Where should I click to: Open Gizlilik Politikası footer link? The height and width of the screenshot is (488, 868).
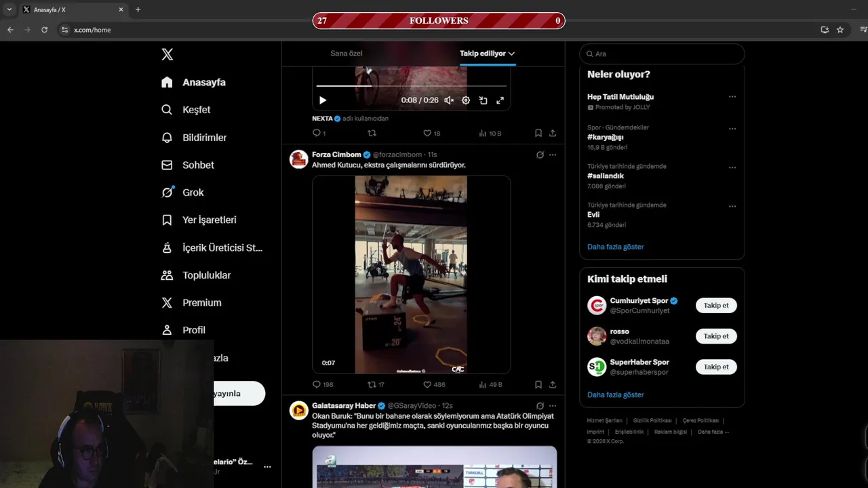click(652, 421)
